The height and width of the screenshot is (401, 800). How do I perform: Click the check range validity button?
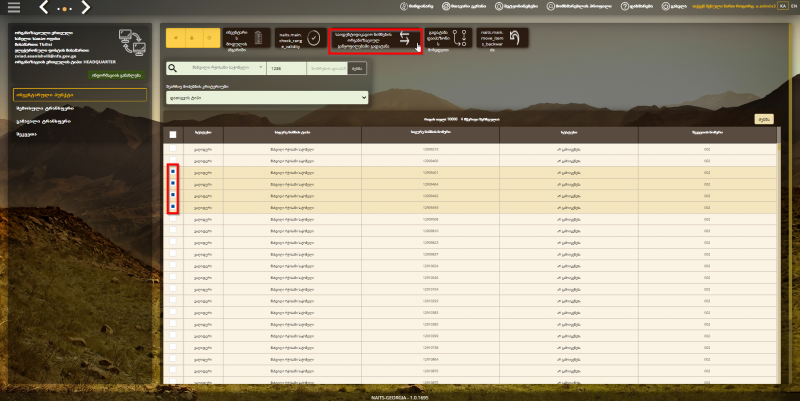(301, 39)
